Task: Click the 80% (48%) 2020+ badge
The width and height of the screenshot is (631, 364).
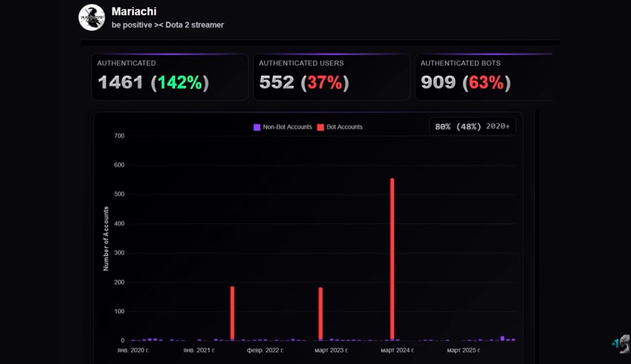Action: point(472,127)
